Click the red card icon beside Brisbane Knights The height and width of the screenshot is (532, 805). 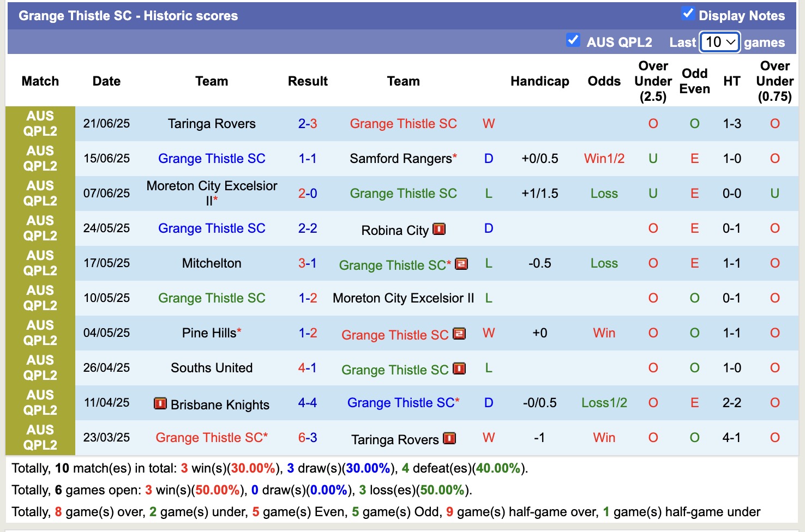(x=160, y=404)
